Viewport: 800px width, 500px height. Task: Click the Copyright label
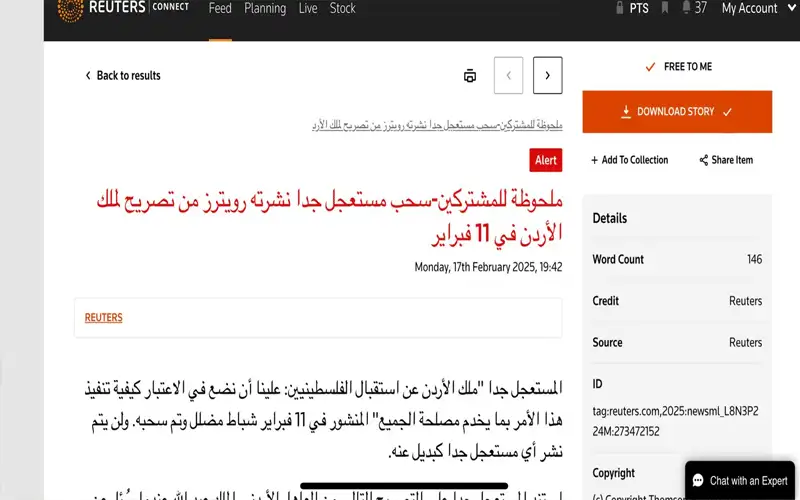pos(613,473)
